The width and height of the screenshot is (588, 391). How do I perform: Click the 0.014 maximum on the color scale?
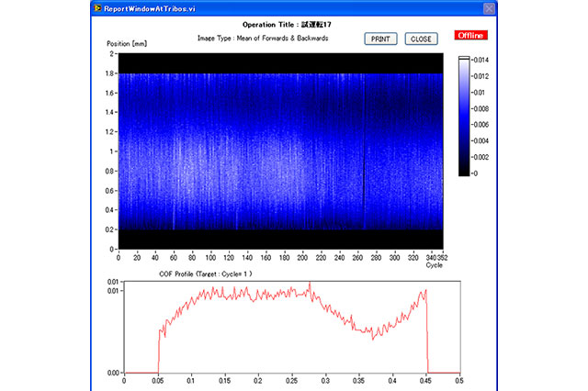483,58
